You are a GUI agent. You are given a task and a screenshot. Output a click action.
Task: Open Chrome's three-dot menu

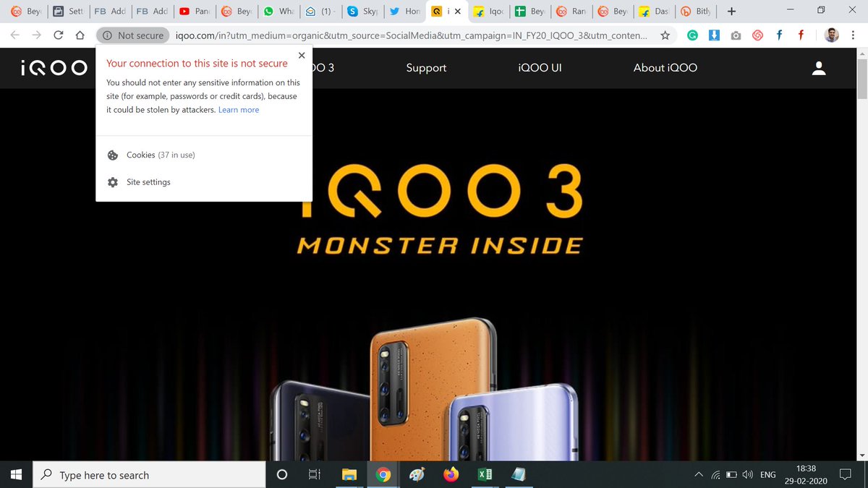[x=854, y=35]
